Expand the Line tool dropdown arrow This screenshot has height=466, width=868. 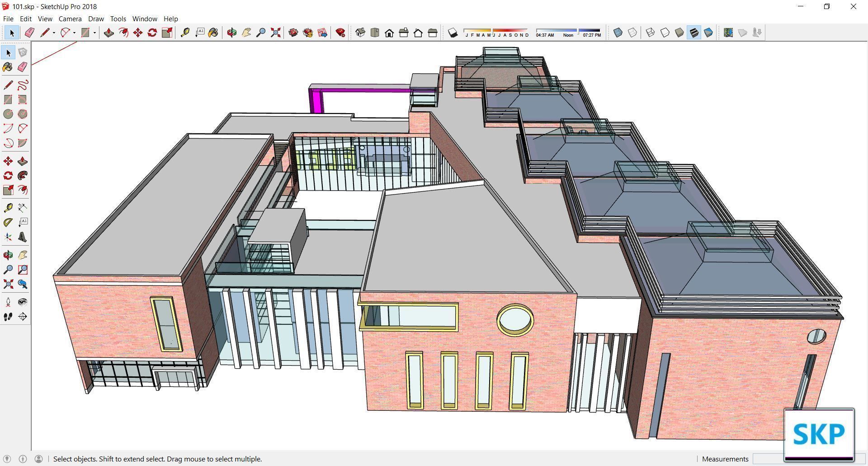[x=54, y=33]
